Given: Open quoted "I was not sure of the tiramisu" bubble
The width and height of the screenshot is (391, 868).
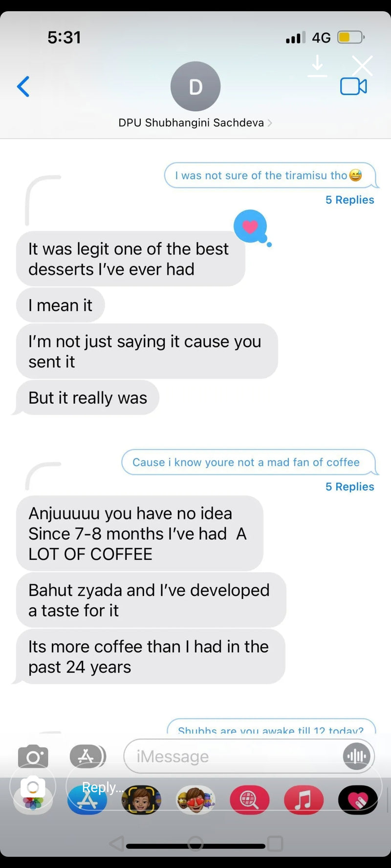Looking at the screenshot, I should (269, 175).
